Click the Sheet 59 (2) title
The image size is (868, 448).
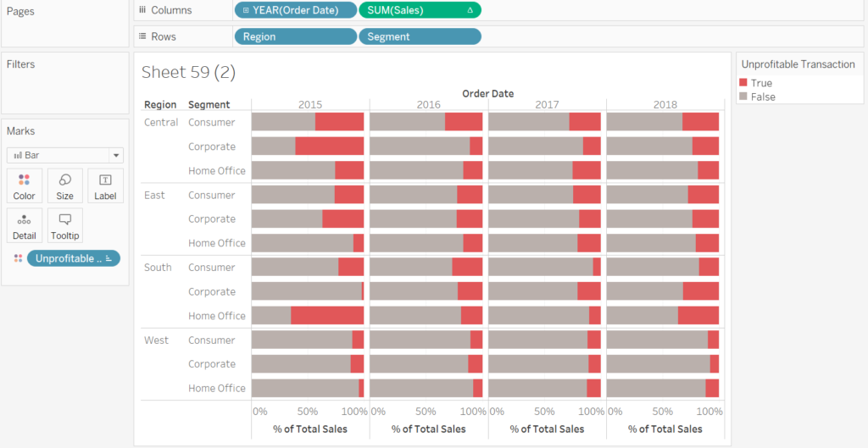point(188,73)
